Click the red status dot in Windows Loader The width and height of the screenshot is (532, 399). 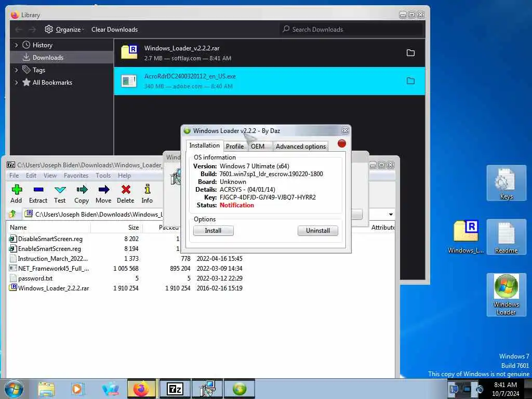(342, 143)
